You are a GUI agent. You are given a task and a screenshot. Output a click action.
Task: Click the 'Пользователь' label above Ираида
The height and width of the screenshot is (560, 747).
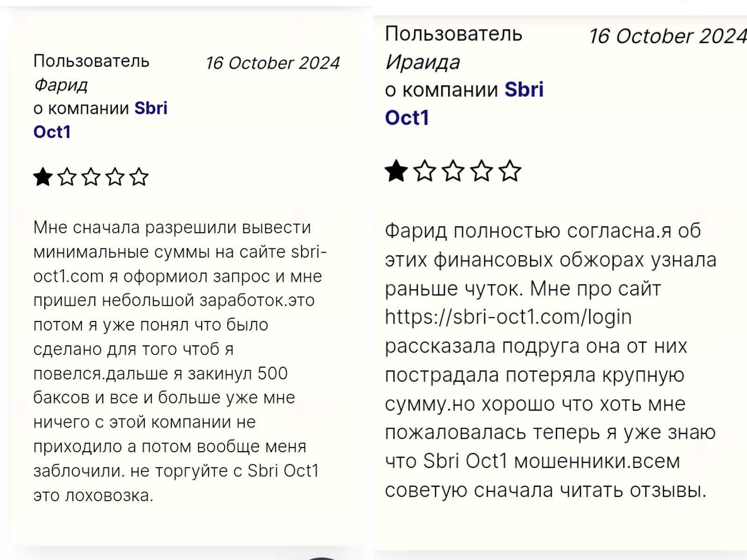453,34
